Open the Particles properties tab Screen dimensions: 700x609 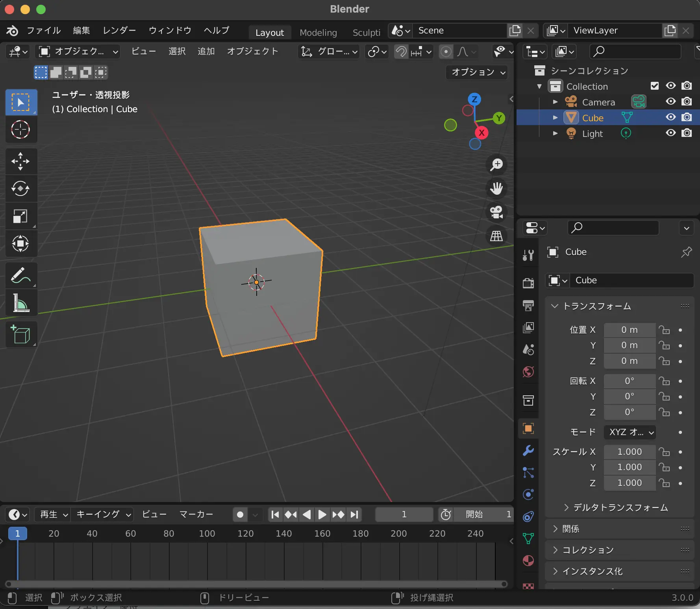tap(528, 472)
